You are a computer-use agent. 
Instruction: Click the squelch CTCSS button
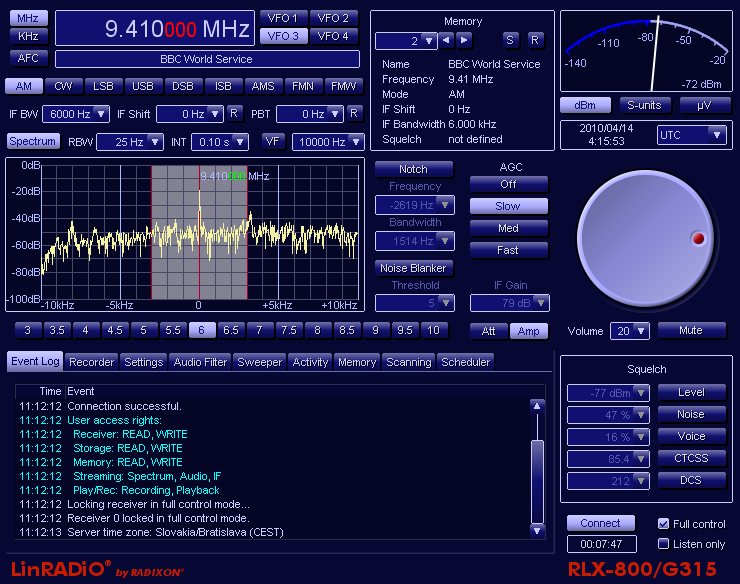click(x=691, y=458)
